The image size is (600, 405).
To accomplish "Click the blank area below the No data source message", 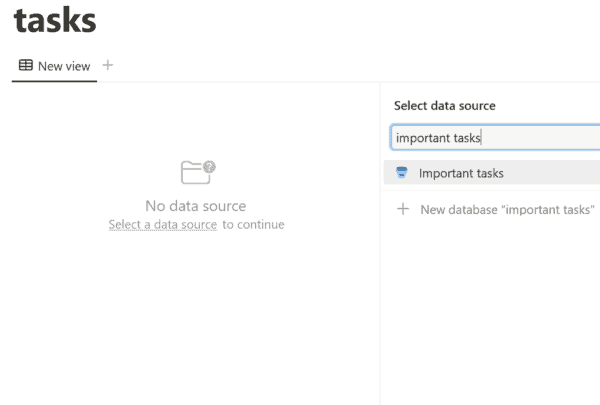I will pos(196,310).
